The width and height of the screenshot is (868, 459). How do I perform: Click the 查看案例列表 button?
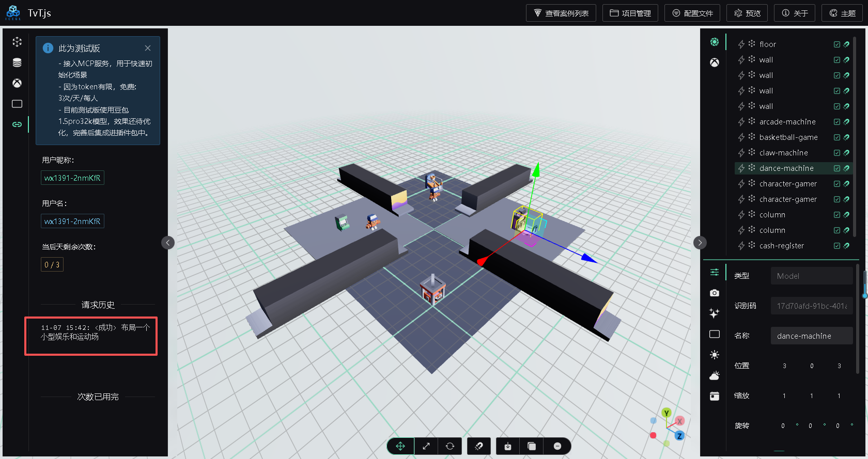561,13
